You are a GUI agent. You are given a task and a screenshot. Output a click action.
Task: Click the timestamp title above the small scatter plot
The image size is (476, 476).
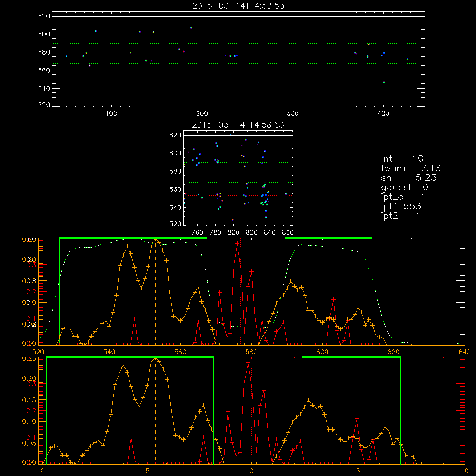click(238, 125)
